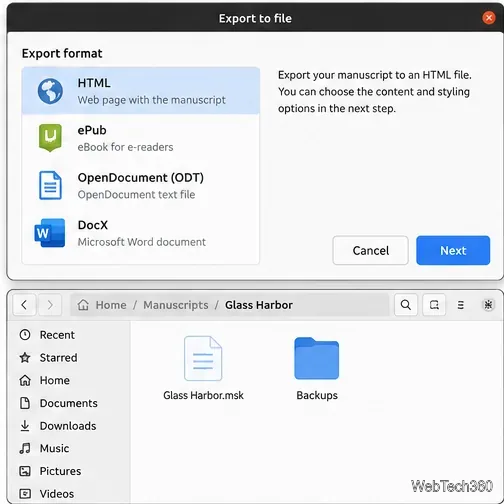504x504 pixels.
Task: Go forward in file manager
Action: (x=50, y=305)
